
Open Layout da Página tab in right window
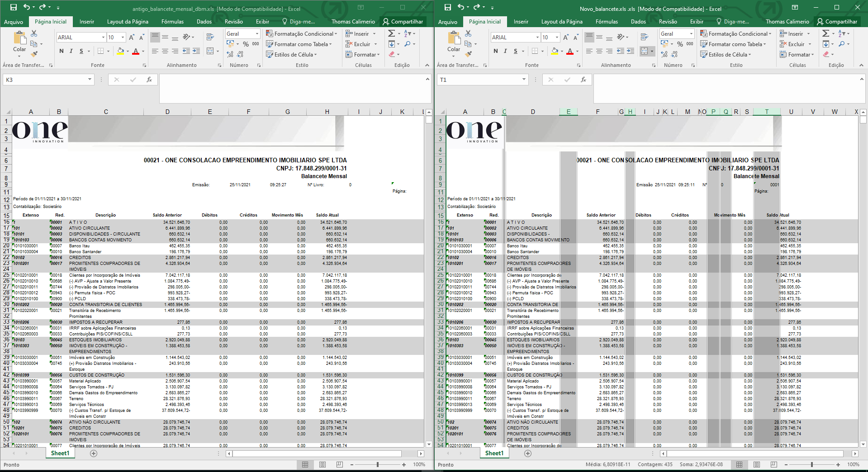(562, 22)
